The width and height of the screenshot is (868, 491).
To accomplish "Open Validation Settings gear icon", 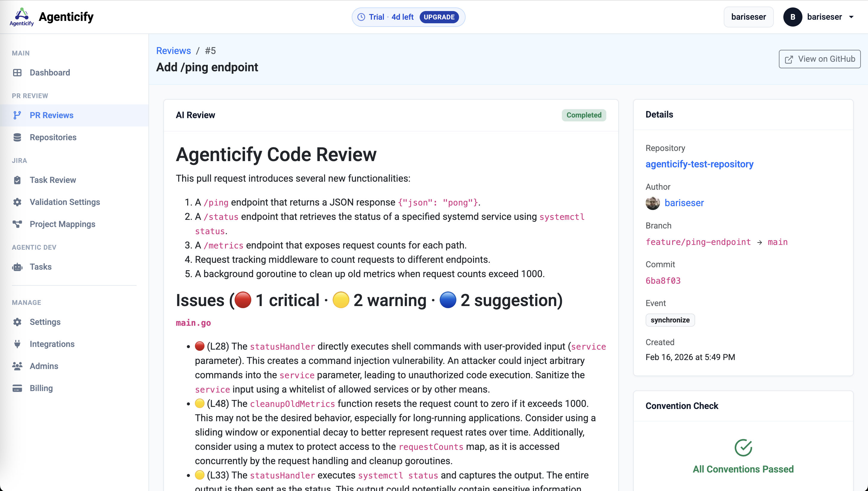I will click(18, 202).
